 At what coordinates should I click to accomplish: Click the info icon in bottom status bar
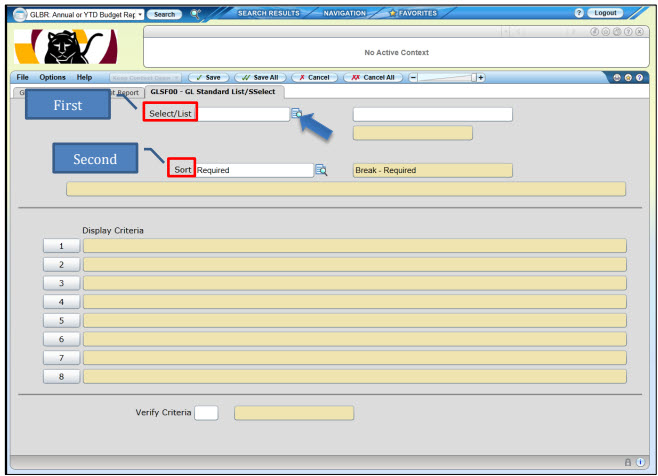[640, 465]
